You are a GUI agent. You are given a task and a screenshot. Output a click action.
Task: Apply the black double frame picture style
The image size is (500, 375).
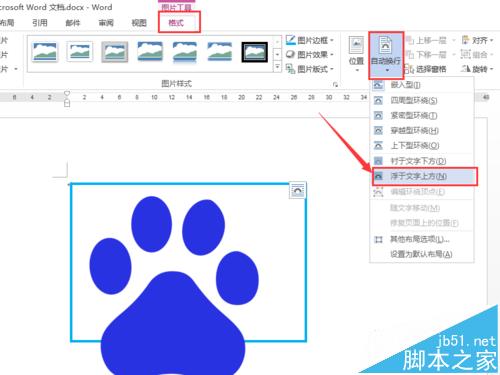[x=255, y=52]
